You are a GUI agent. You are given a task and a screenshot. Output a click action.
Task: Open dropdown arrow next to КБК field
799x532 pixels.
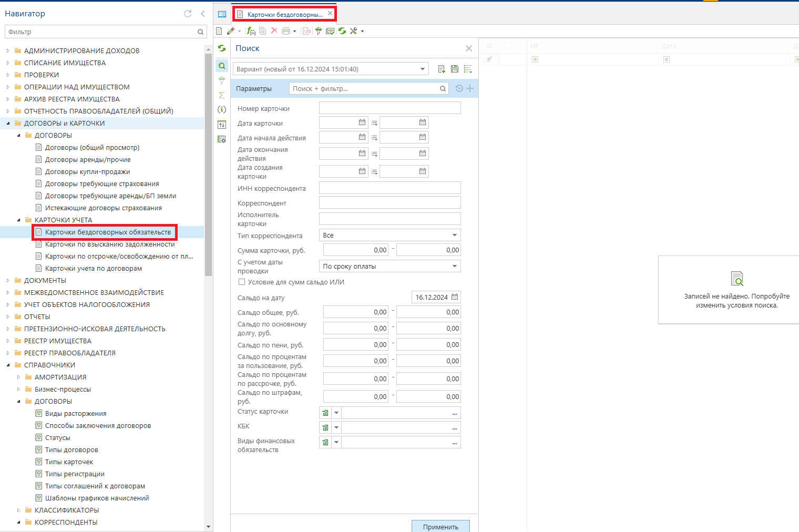(x=336, y=427)
